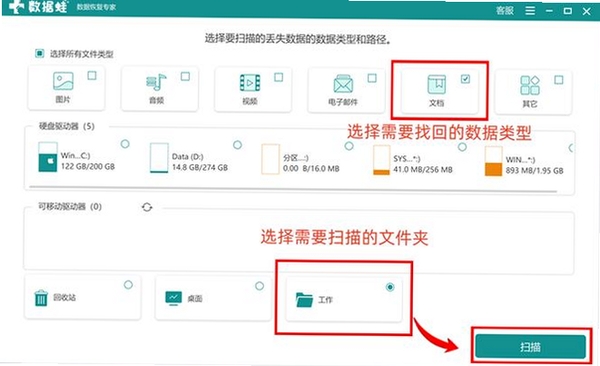
Task: Close the 数据蛙 window
Action: point(587,11)
